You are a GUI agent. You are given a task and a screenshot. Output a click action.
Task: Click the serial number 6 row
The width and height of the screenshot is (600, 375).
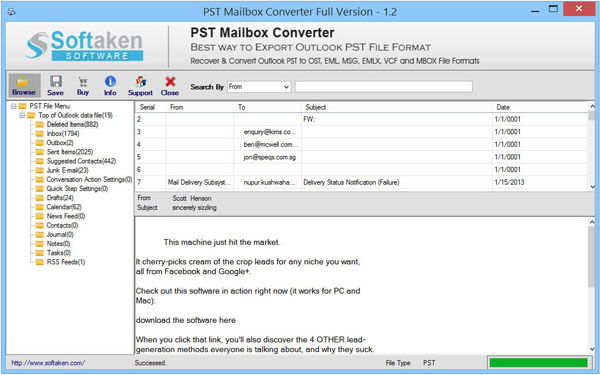[x=362, y=170]
